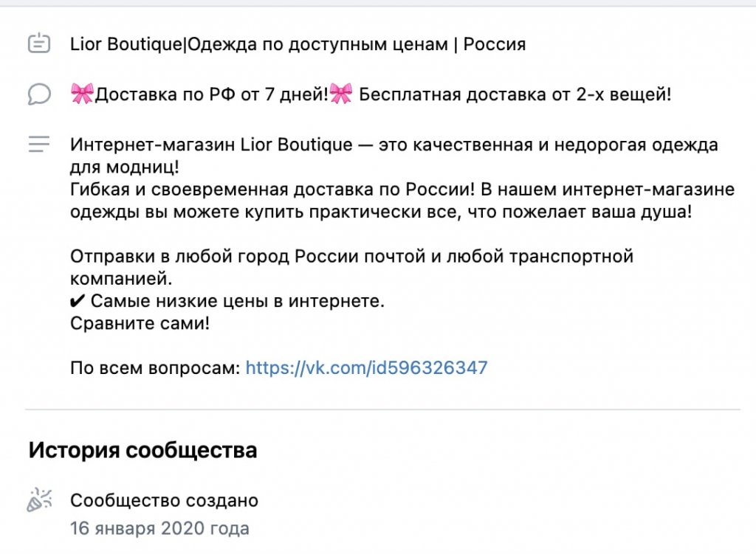Screen dimensions: 756x554
Task: Click the История сообщества heading
Action: pos(142,450)
